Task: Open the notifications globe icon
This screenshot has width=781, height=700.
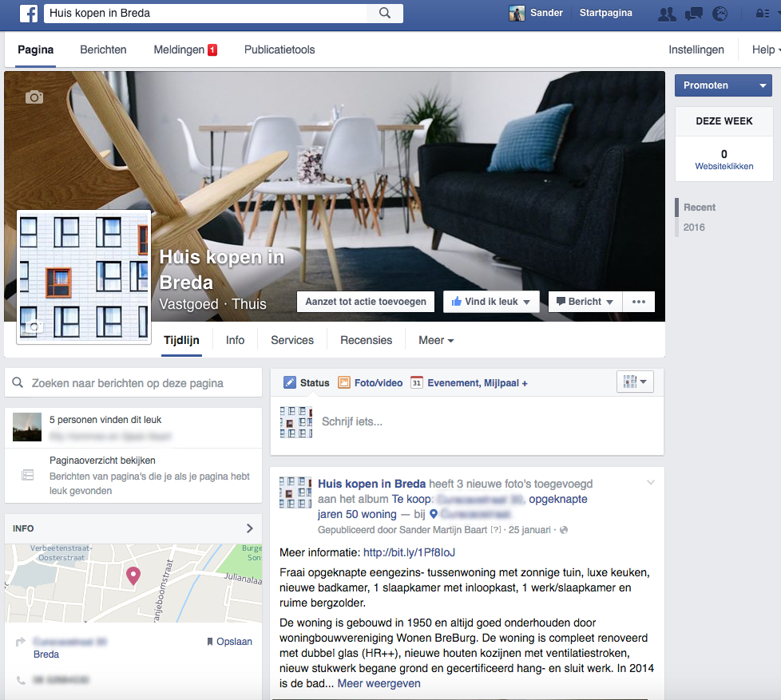Action: pyautogui.click(x=720, y=14)
